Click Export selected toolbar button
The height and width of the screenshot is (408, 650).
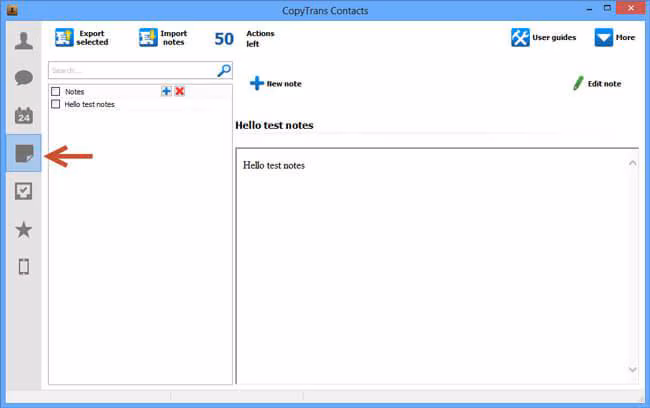82,38
